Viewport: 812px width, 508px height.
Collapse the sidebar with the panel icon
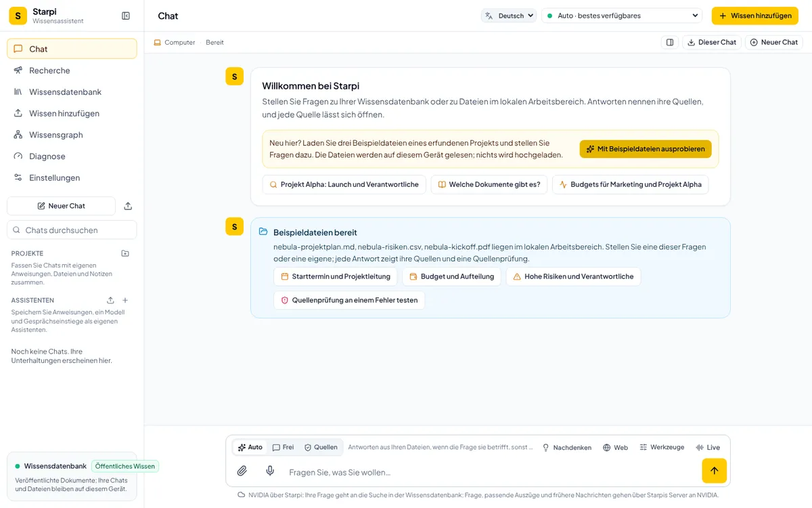coord(125,16)
